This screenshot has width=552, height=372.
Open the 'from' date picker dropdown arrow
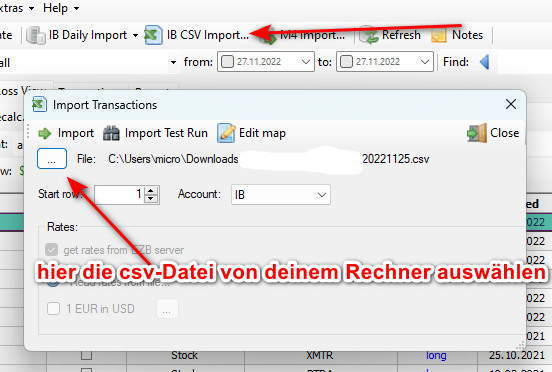click(x=306, y=62)
